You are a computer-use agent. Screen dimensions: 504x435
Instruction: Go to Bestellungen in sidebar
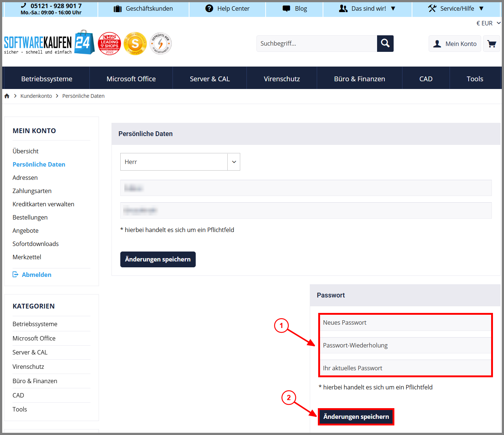coord(30,217)
